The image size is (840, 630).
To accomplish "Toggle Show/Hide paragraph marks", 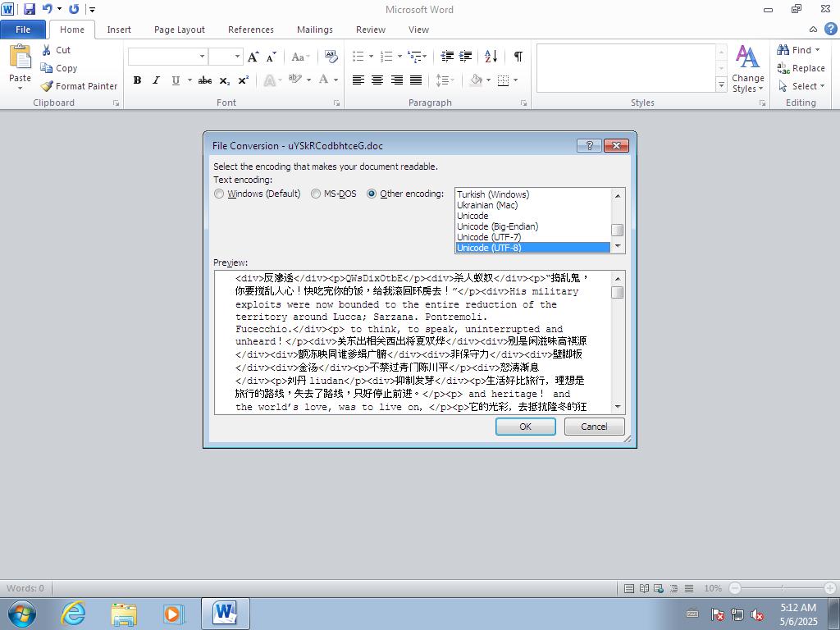I will 518,57.
